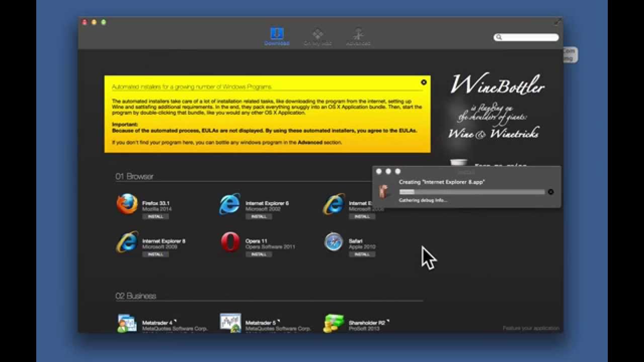Click the Safari title text

[x=356, y=241]
